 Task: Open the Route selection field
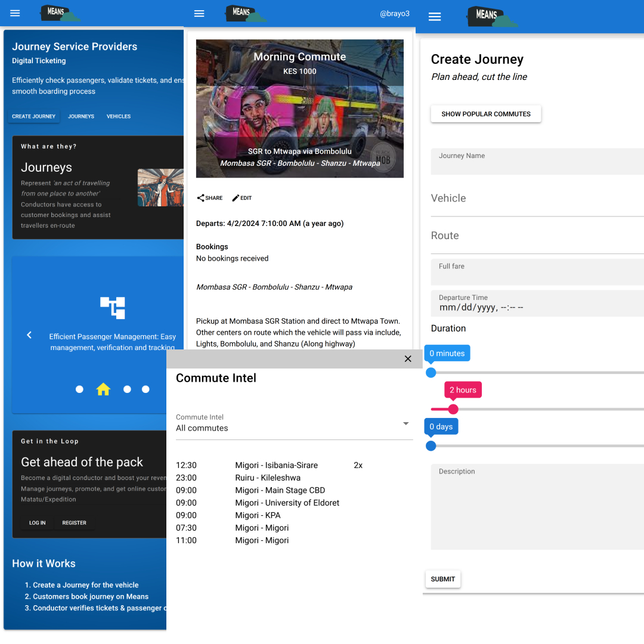[x=537, y=236]
